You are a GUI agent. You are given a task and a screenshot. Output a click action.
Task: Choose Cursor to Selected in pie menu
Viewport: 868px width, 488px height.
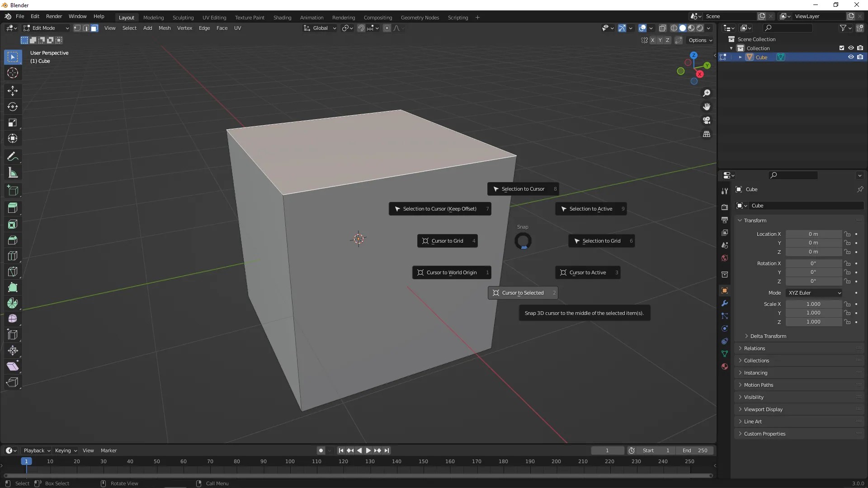[x=523, y=293]
